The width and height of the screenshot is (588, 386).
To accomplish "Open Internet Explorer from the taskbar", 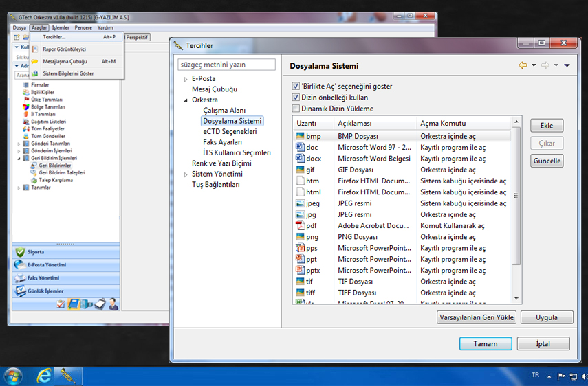I will coord(45,376).
